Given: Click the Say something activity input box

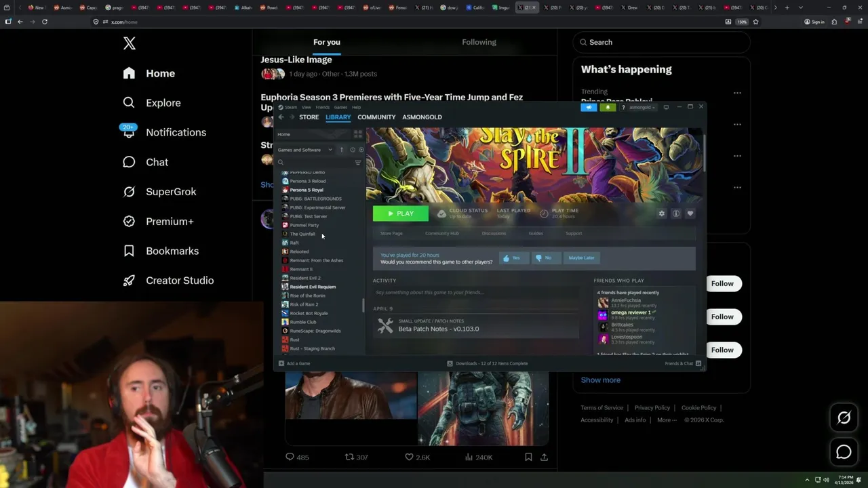Looking at the screenshot, I should pos(475,292).
